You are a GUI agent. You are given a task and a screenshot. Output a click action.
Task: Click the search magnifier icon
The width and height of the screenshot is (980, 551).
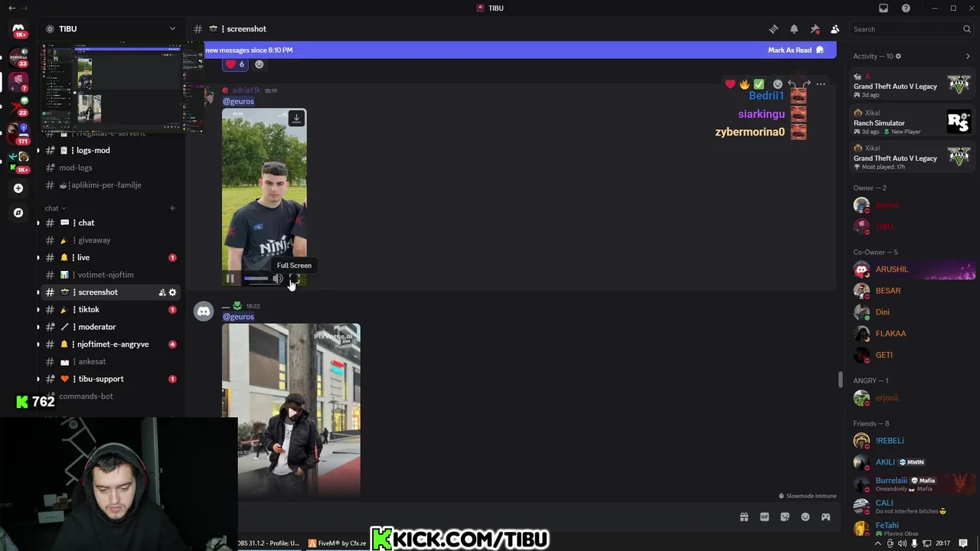coord(967,29)
